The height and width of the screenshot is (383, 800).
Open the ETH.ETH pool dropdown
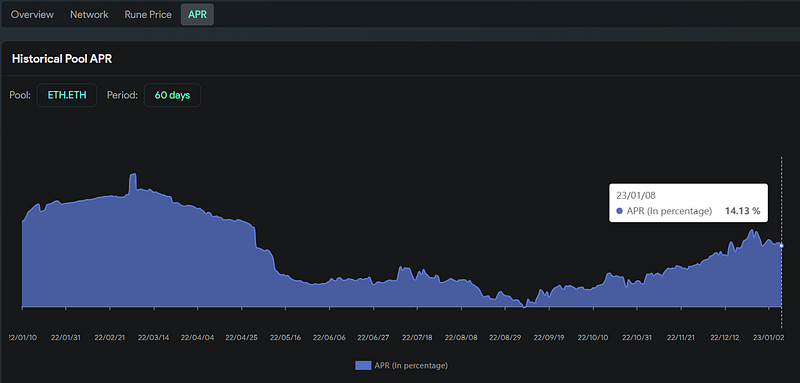pyautogui.click(x=67, y=95)
